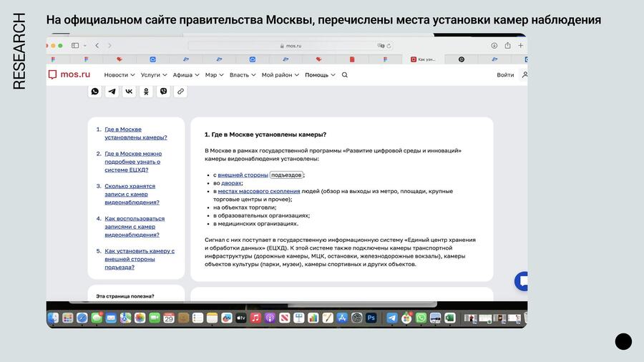644x362 pixels.
Task: Open link about ЕЦХД system details
Action: click(x=133, y=162)
